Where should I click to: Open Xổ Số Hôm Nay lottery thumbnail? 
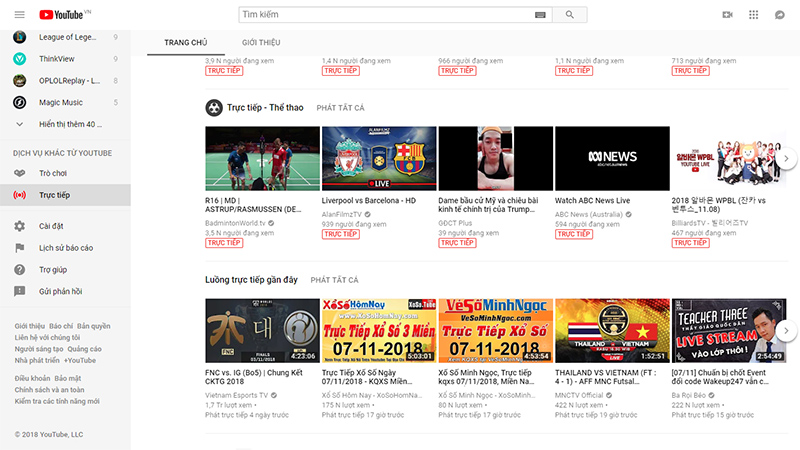point(379,331)
